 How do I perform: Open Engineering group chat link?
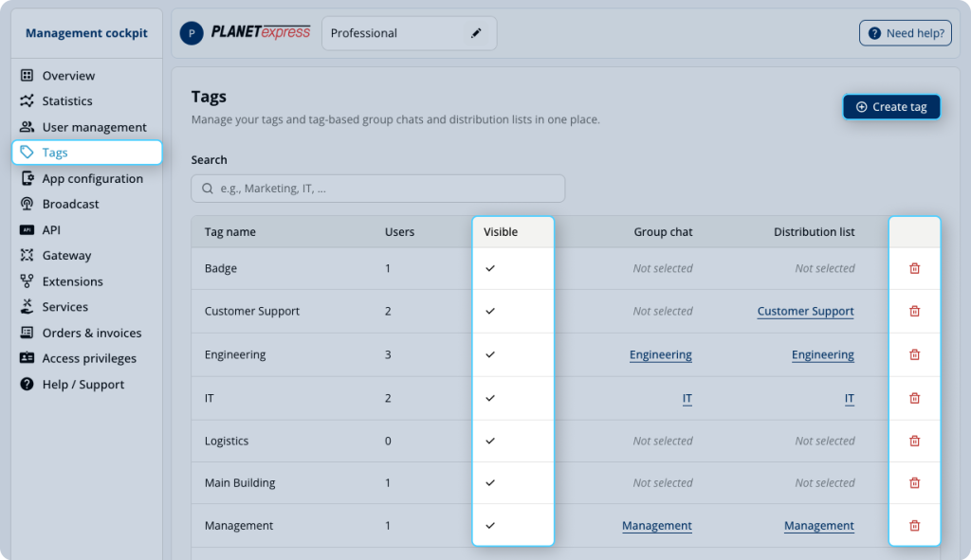tap(661, 354)
